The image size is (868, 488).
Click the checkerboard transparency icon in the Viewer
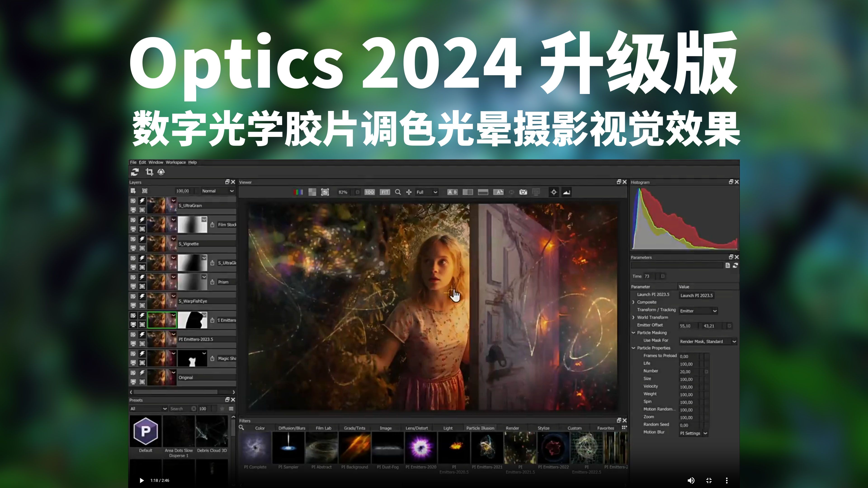point(312,192)
